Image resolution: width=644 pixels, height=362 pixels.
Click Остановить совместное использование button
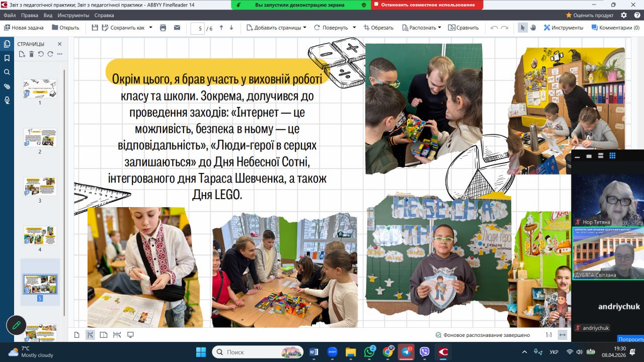(428, 5)
